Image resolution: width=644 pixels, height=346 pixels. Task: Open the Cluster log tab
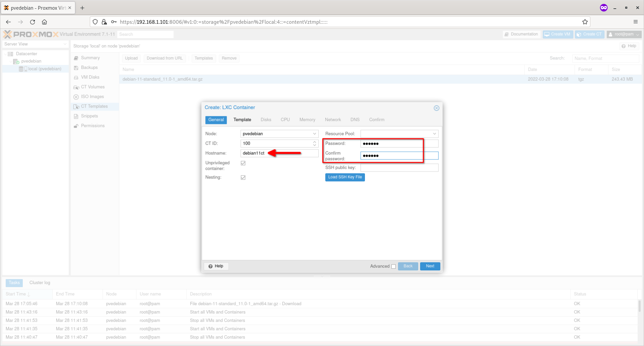(x=39, y=282)
